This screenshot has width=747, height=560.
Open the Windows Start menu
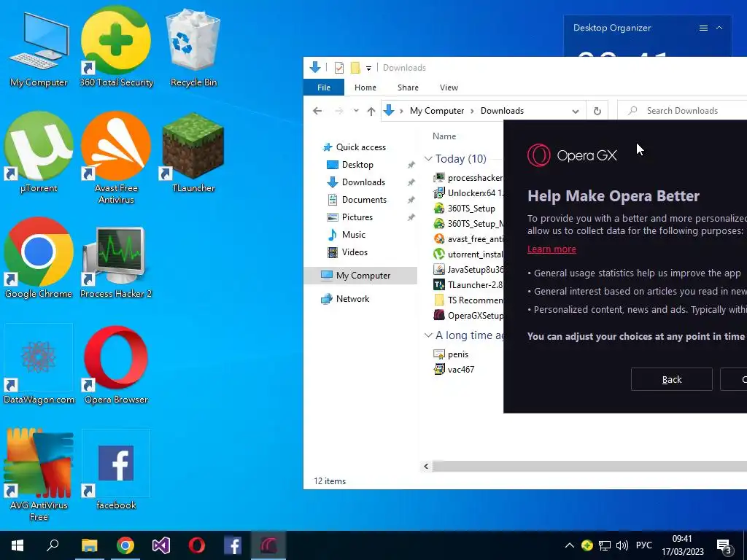pos(18,545)
